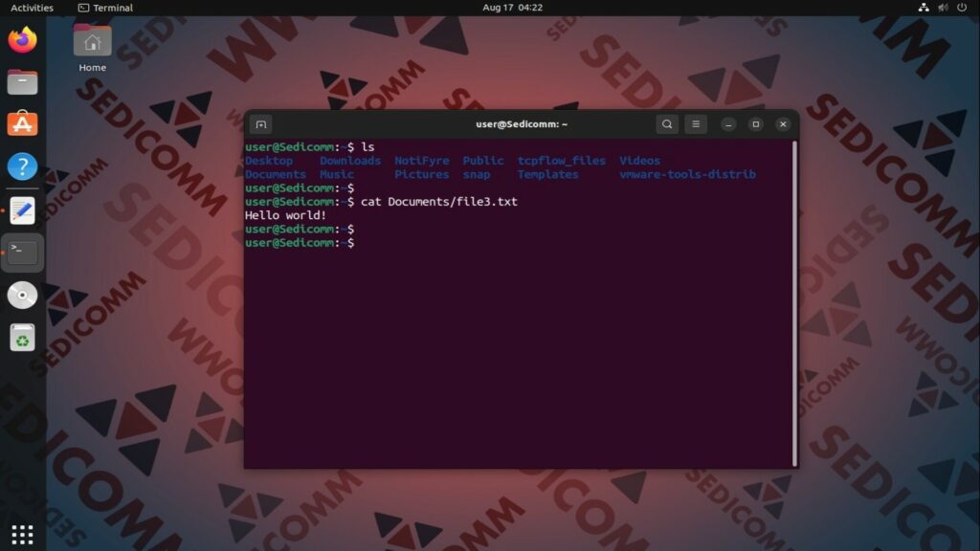Click the volume icon in top bar
This screenshot has height=551, width=980.
943,8
